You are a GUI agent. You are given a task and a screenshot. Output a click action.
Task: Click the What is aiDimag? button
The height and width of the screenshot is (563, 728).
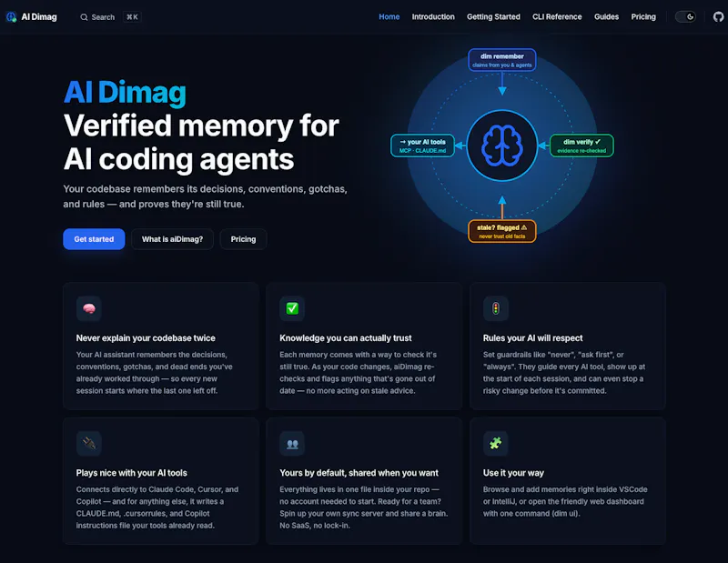point(172,239)
